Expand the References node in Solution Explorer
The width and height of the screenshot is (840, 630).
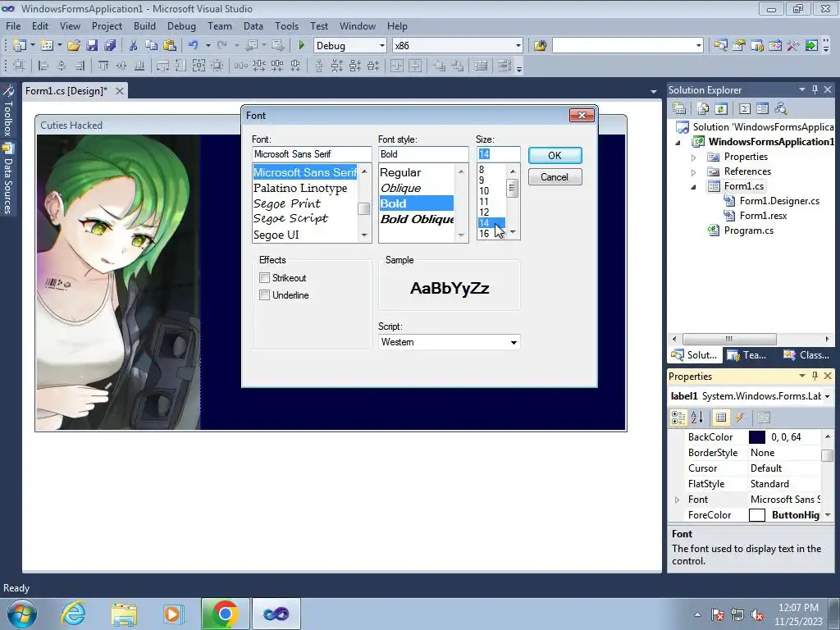tap(693, 172)
